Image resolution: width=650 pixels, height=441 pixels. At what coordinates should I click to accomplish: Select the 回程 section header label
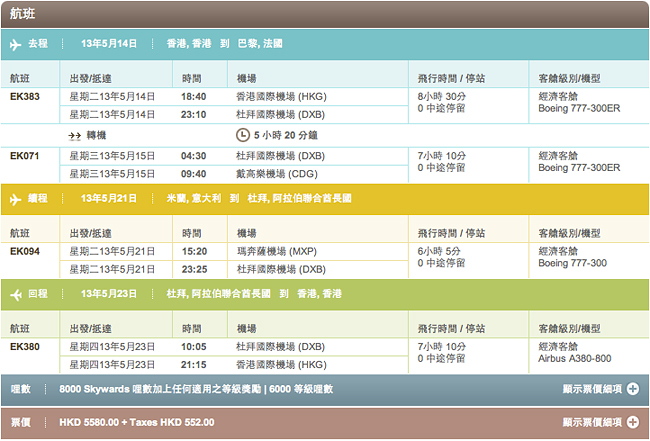click(x=37, y=294)
